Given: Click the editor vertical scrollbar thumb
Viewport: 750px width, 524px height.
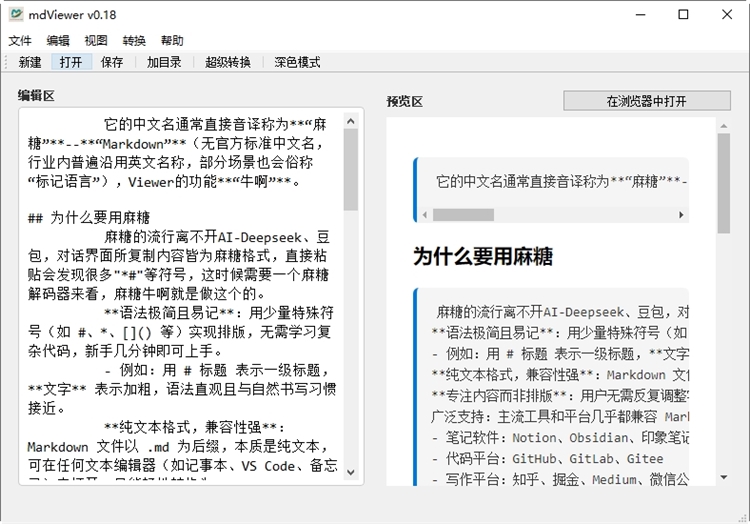Looking at the screenshot, I should coord(351,170).
